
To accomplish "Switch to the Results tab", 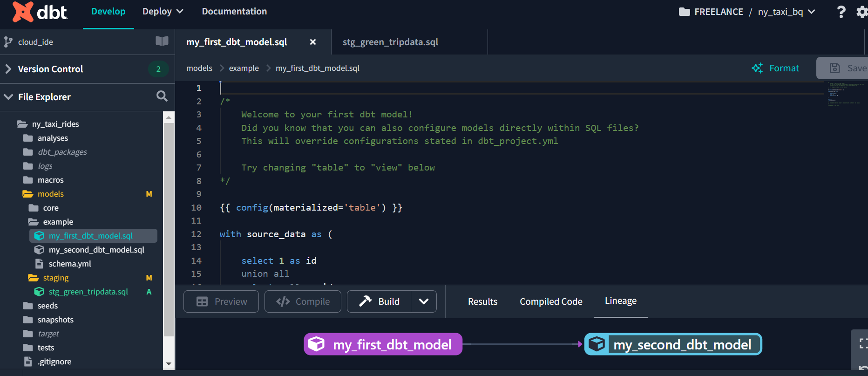I will pyautogui.click(x=482, y=301).
